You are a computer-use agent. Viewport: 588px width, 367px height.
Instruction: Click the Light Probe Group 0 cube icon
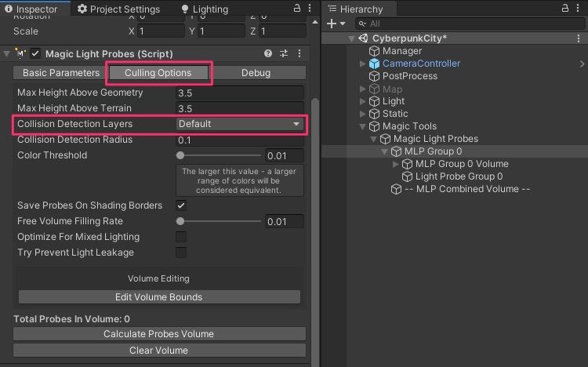click(407, 176)
